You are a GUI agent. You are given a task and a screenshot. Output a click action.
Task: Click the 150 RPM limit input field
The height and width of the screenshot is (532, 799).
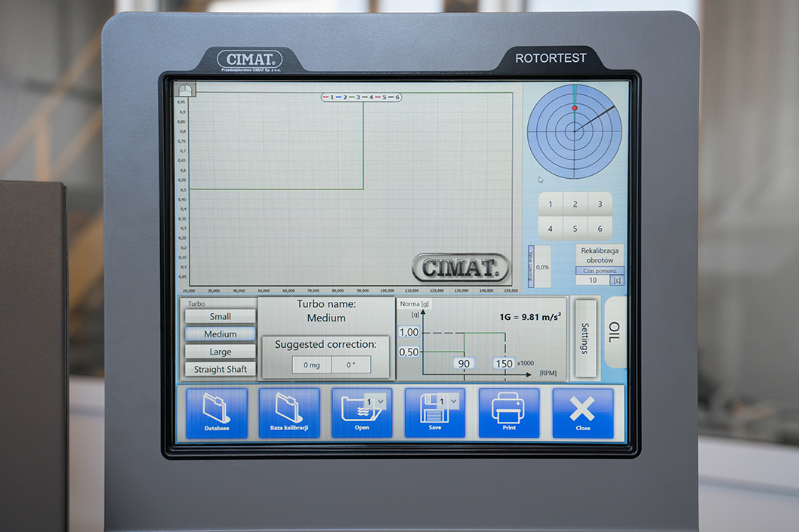click(504, 364)
